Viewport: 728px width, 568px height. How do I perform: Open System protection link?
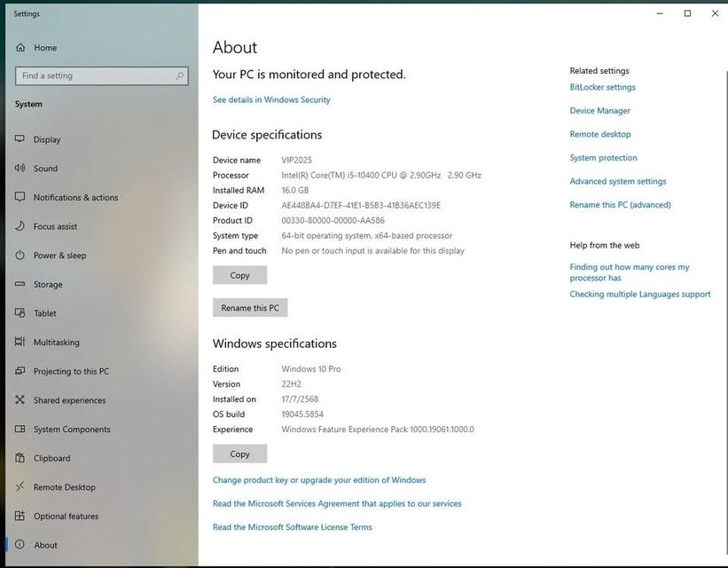[x=603, y=158]
